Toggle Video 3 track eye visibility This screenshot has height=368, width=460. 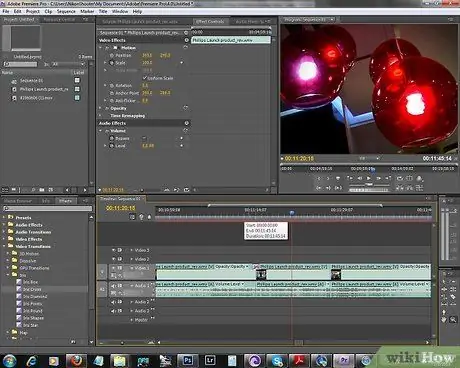click(114, 250)
